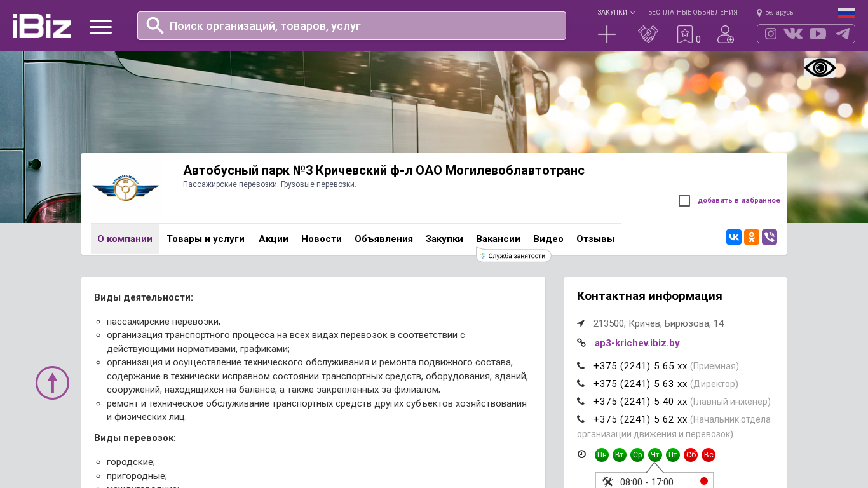Click the search magnifier icon

click(x=155, y=25)
